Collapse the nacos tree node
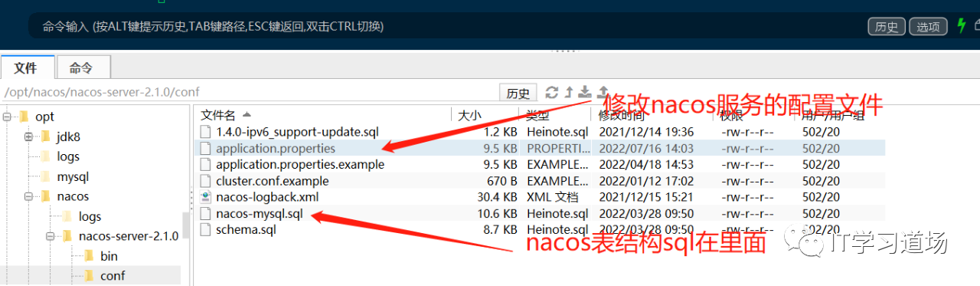This screenshot has height=286, width=980. 28,196
